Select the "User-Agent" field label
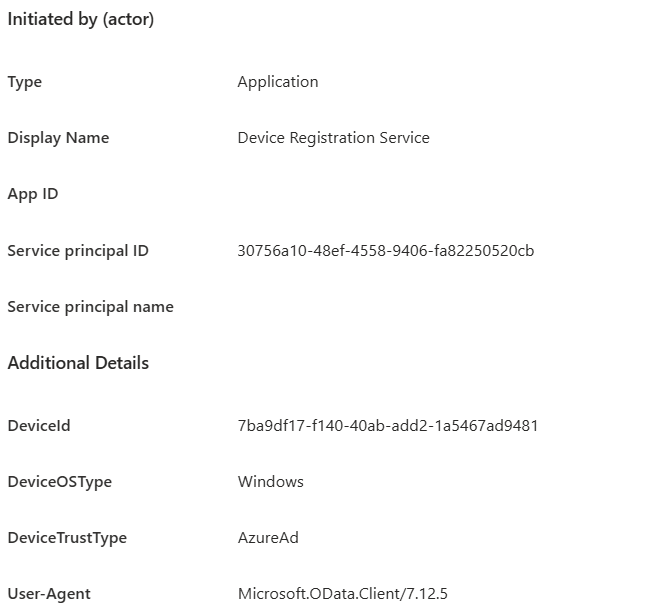671x611 pixels. 49,594
